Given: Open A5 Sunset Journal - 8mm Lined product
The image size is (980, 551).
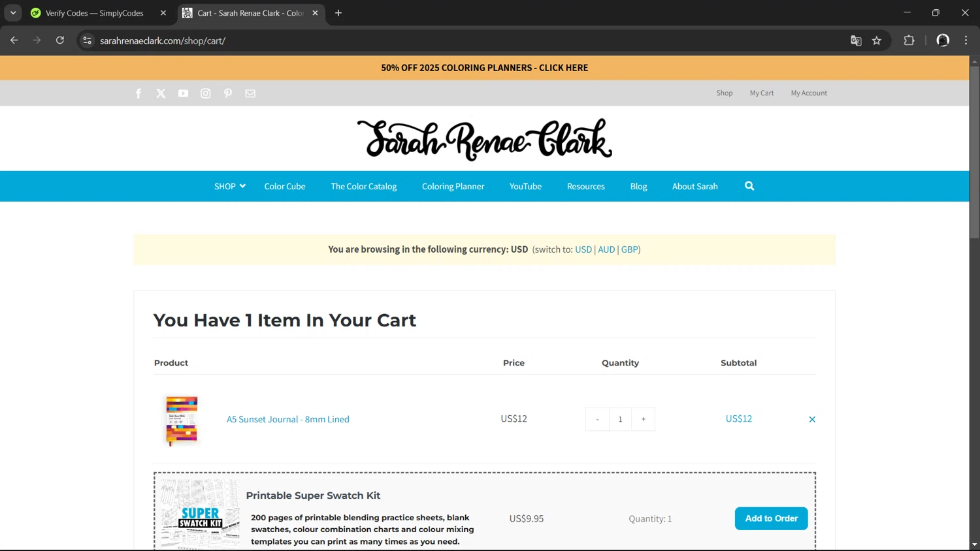Looking at the screenshot, I should [x=288, y=419].
